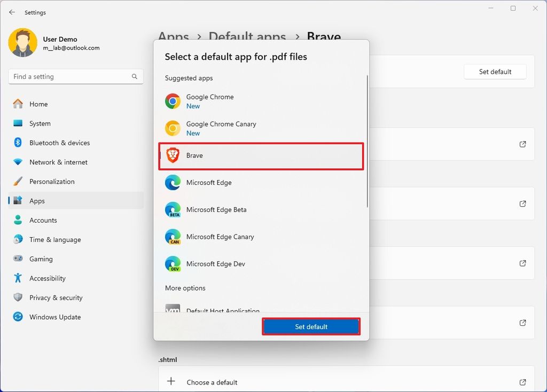Select Default Host Application under More options

click(222, 311)
